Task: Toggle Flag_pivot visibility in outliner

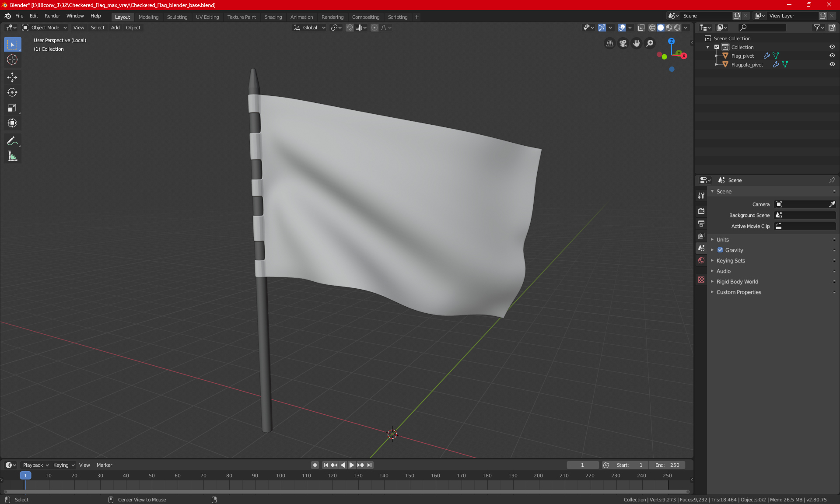Action: [x=833, y=55]
